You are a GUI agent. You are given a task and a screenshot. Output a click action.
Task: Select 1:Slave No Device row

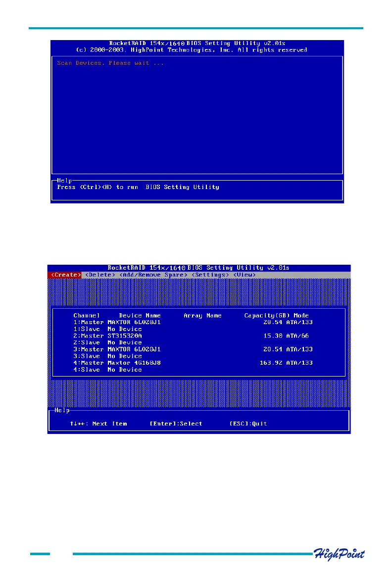(107, 329)
